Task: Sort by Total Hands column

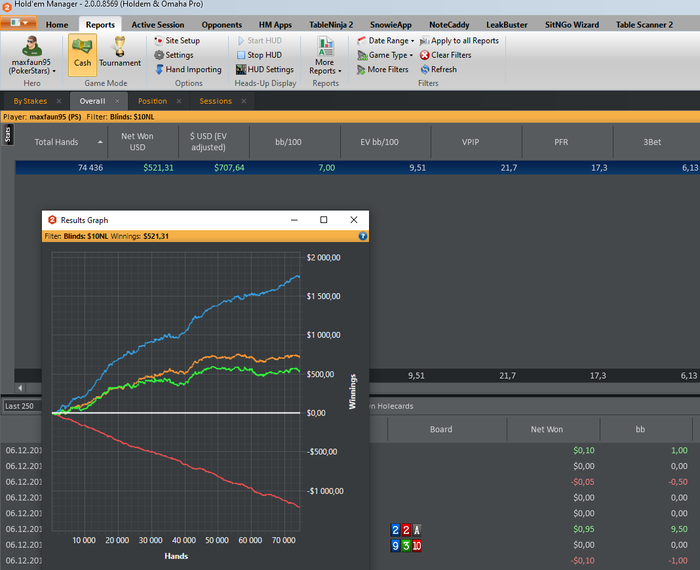Action: click(62, 142)
